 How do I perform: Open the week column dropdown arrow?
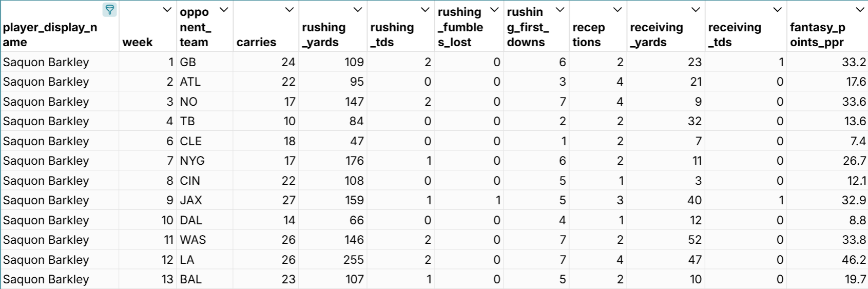pyautogui.click(x=167, y=10)
